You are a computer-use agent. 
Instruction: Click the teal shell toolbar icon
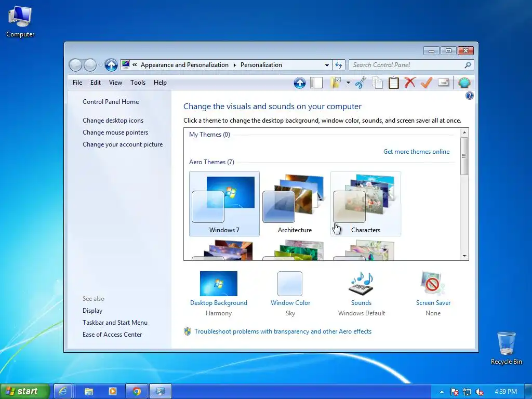(464, 83)
